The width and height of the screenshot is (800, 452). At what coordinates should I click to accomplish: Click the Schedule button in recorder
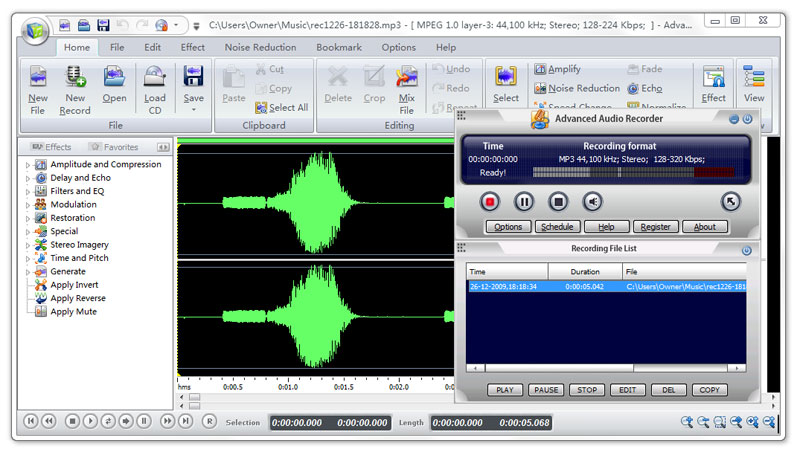[557, 227]
